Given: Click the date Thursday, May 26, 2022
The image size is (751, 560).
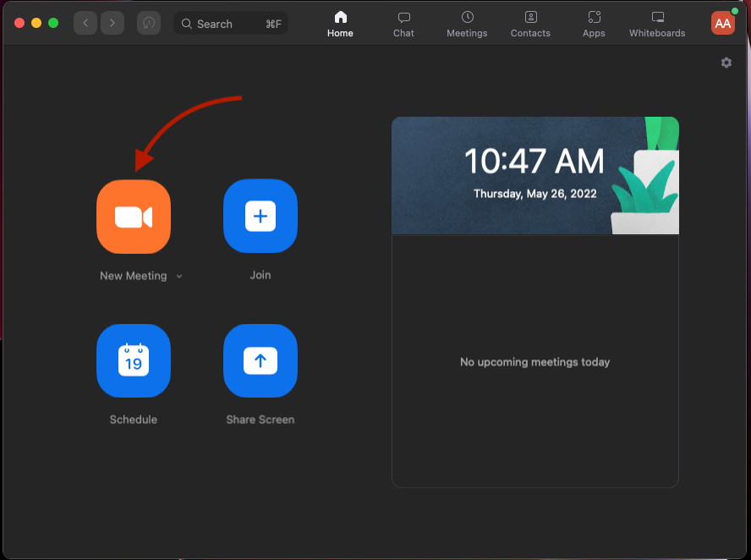Looking at the screenshot, I should click(x=535, y=194).
